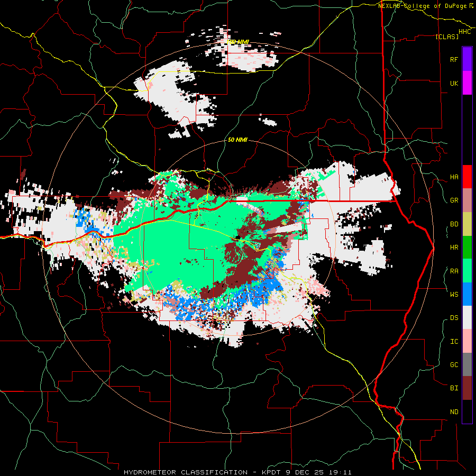Image resolution: width=476 pixels, height=476 pixels.
Task: Click the 100 NMI range ring label
Action: 238,42
